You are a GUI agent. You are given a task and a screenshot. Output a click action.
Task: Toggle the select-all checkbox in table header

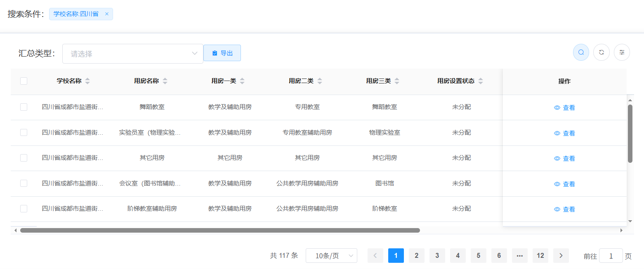(x=24, y=81)
